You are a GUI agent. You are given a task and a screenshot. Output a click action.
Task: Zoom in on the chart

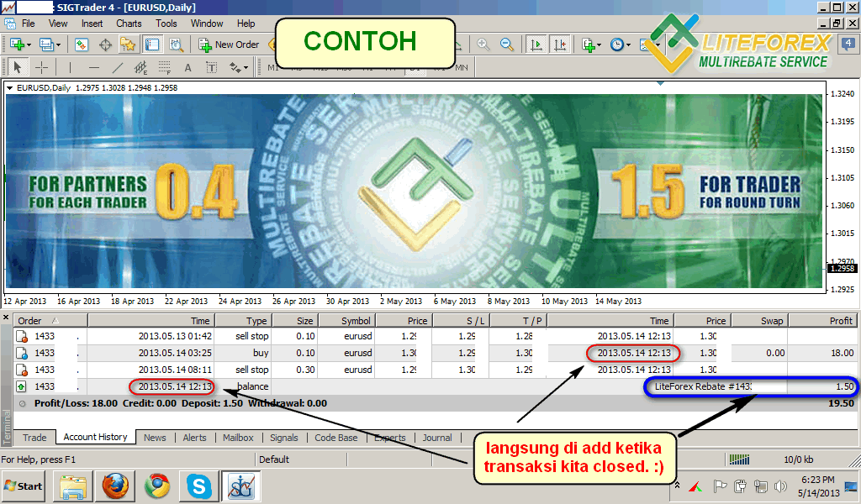coord(483,45)
